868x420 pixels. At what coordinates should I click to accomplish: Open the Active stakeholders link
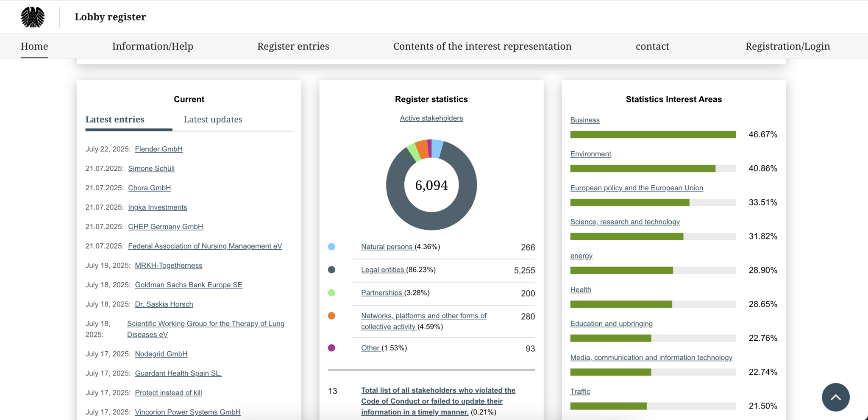click(x=431, y=118)
